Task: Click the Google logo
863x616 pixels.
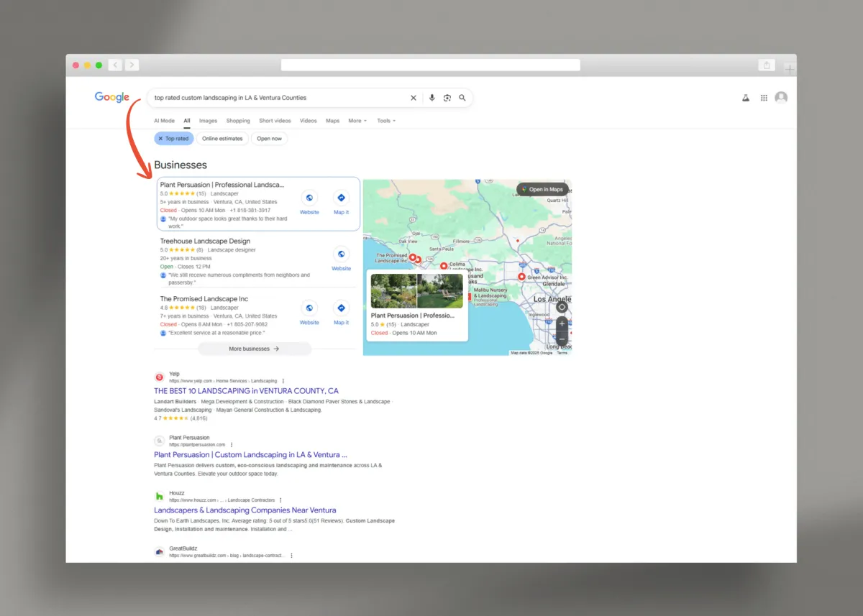Action: [112, 98]
